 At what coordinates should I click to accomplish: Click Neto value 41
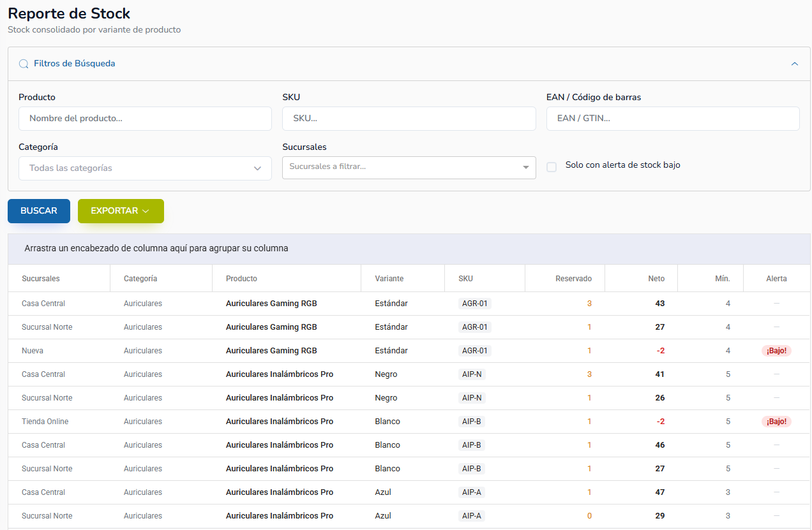pos(660,374)
